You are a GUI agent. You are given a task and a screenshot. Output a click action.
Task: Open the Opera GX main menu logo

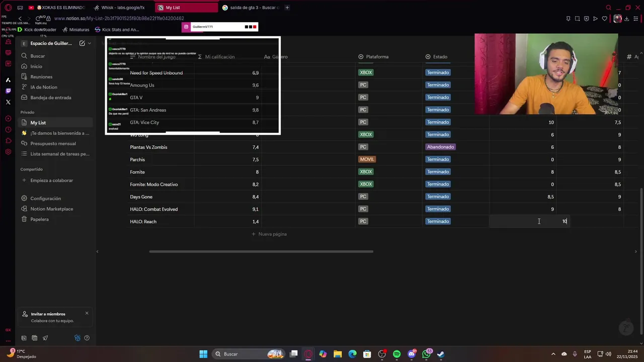pos(8,8)
